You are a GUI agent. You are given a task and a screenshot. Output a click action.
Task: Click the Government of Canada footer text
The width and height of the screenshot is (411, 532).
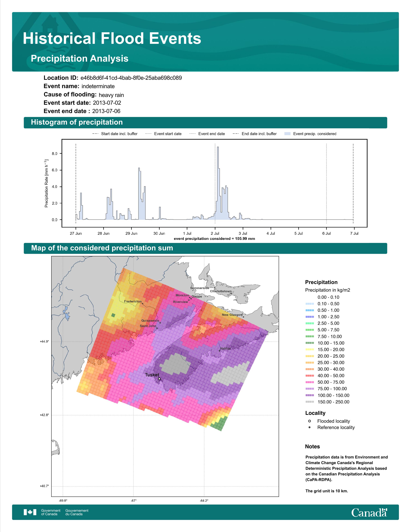(x=51, y=512)
